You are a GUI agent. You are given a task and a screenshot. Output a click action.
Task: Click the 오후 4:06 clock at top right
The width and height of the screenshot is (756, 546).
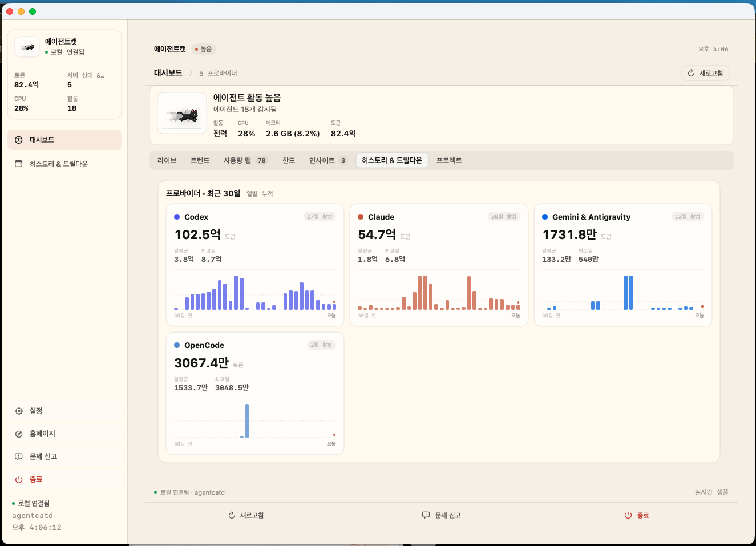pyautogui.click(x=713, y=49)
